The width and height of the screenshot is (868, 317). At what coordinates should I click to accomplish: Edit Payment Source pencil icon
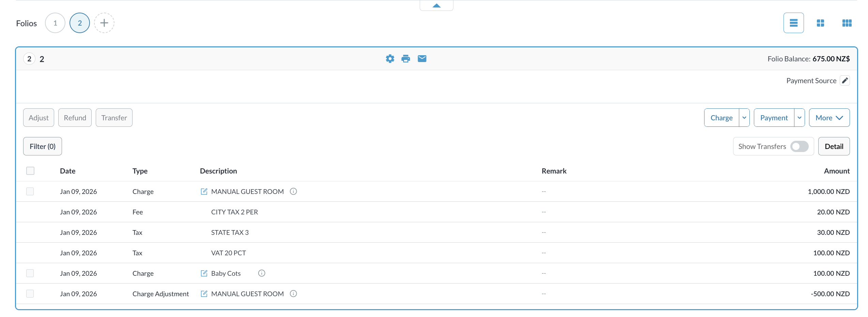click(844, 80)
